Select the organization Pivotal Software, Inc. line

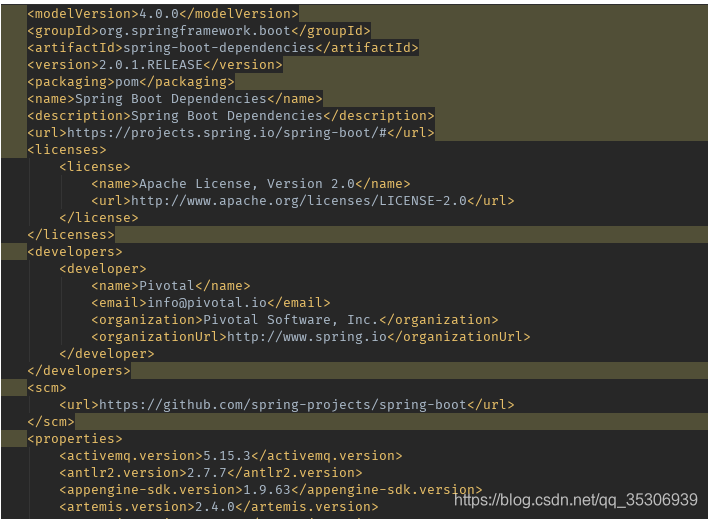coord(295,320)
